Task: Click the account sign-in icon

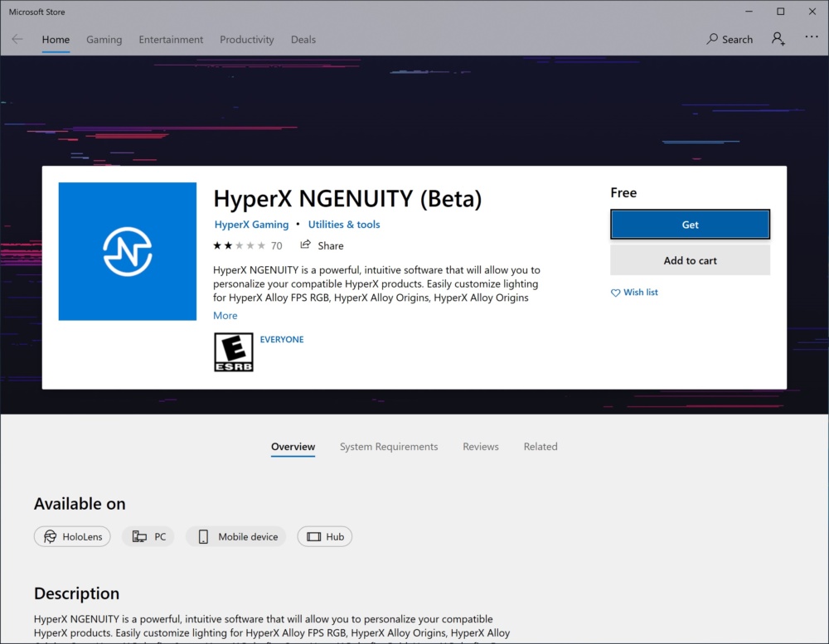Action: click(x=778, y=39)
